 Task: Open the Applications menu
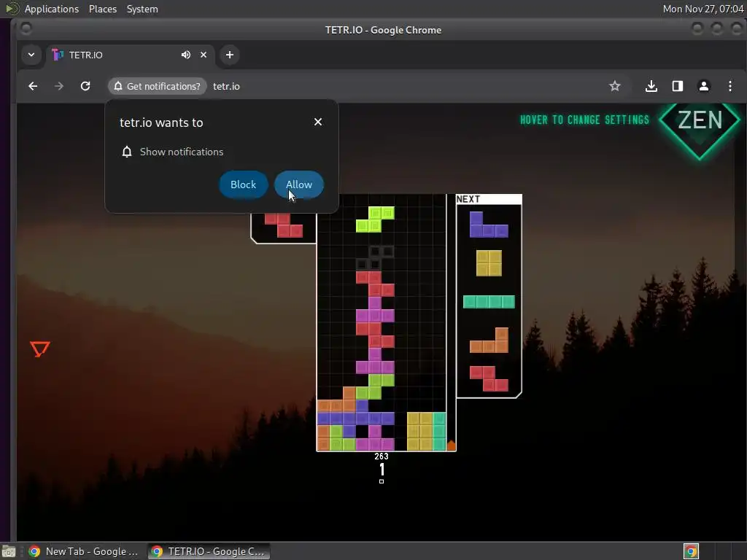tap(52, 9)
